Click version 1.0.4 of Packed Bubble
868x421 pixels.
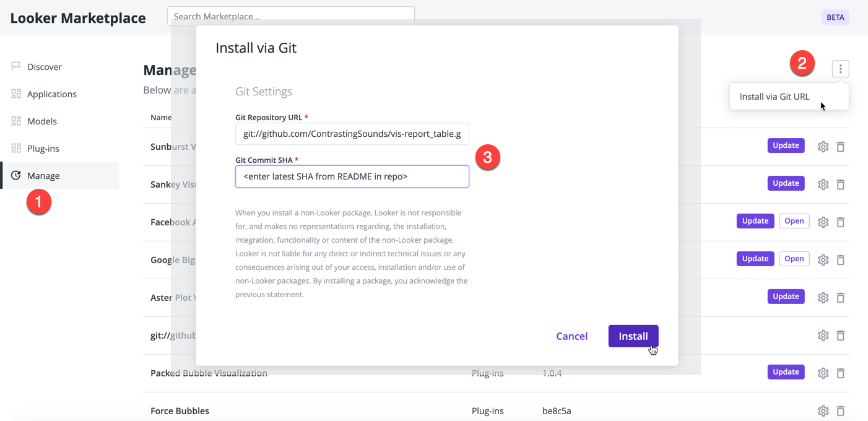[552, 373]
